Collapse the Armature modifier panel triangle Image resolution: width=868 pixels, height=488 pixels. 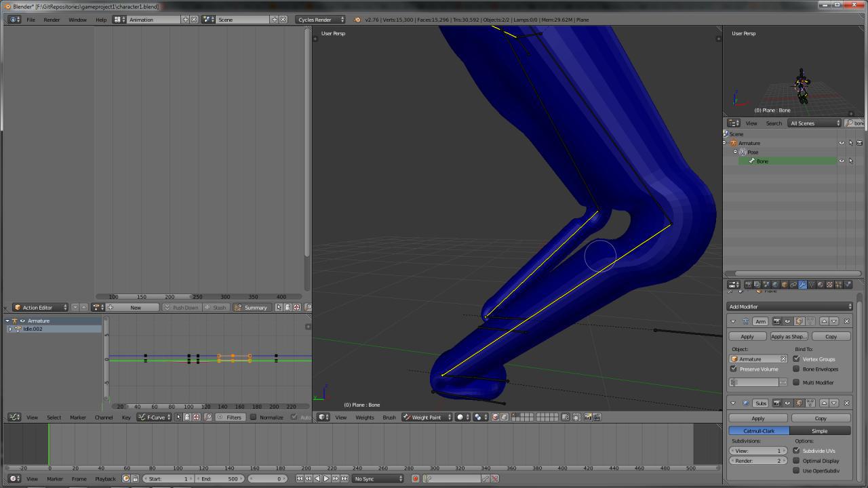tap(733, 321)
